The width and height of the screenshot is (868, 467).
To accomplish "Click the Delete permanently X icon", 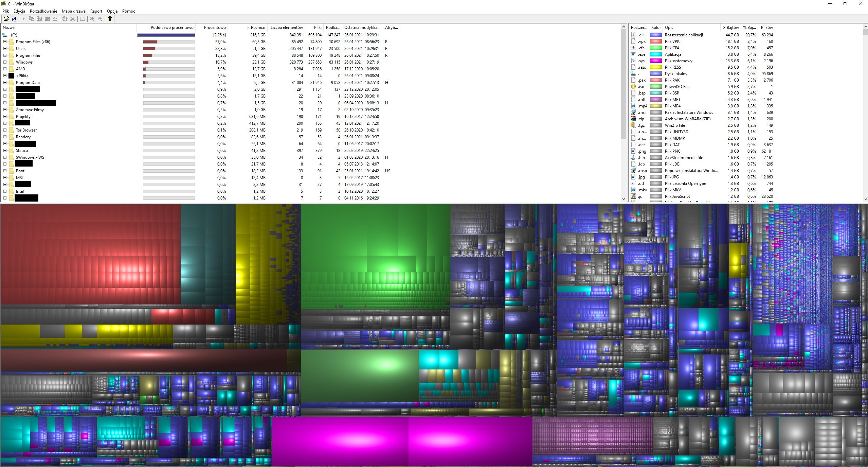I will pyautogui.click(x=72, y=19).
